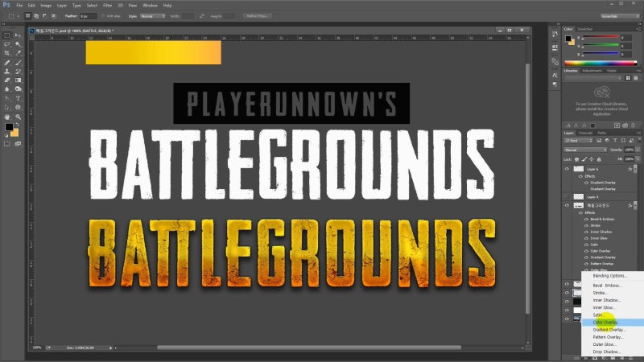Select the Dodge tool
This screenshot has width=644, height=362.
[18, 89]
